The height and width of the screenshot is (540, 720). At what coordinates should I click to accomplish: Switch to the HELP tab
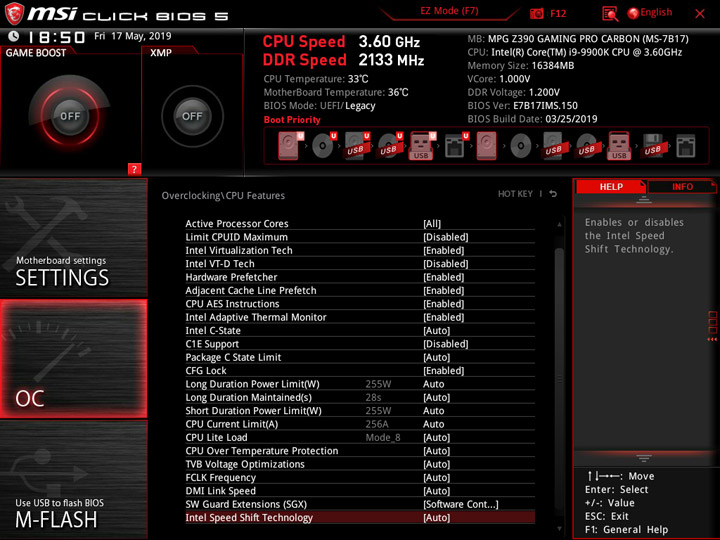pos(611,186)
